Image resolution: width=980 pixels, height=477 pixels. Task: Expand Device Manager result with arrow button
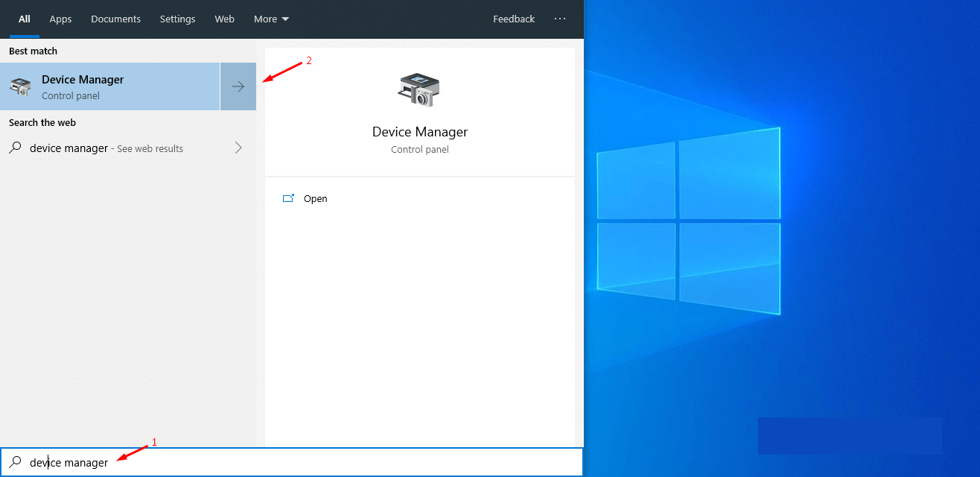tap(238, 87)
